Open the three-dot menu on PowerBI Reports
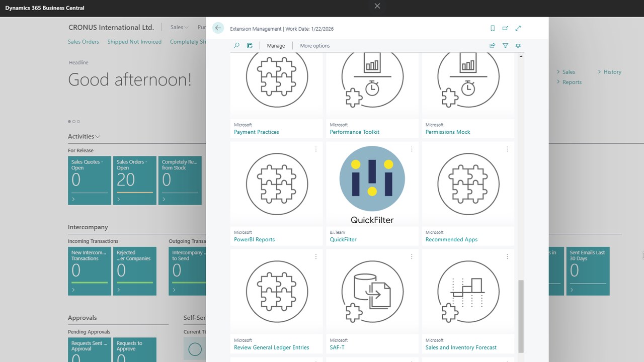The width and height of the screenshot is (644, 362). (316, 149)
